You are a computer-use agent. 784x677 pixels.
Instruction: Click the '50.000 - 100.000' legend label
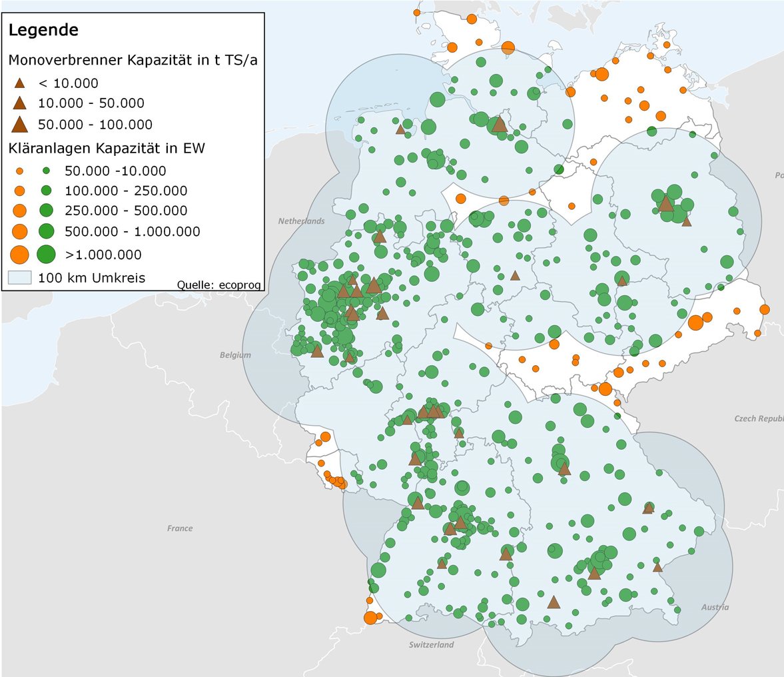click(x=95, y=125)
